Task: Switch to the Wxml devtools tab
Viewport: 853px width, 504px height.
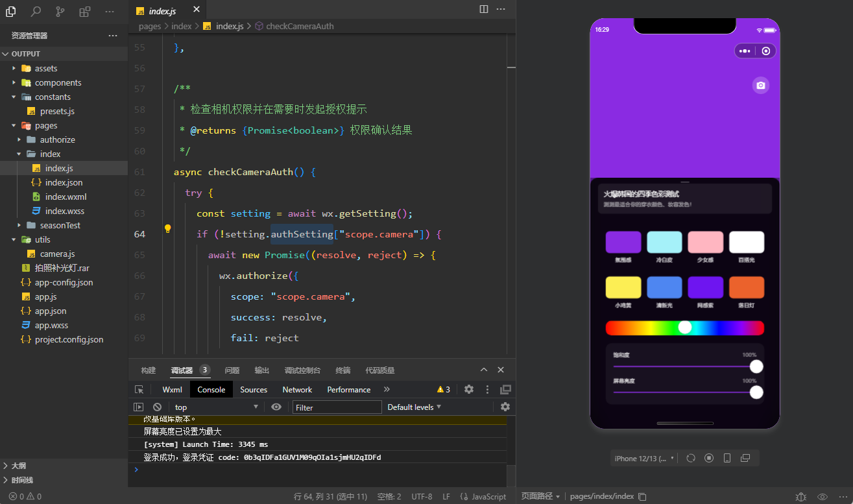Action: [172, 389]
